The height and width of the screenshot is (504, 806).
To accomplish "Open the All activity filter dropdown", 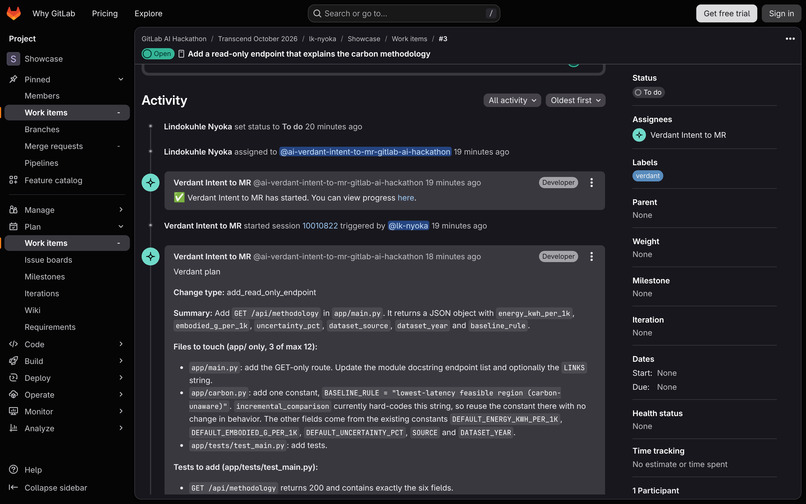I will pyautogui.click(x=512, y=100).
